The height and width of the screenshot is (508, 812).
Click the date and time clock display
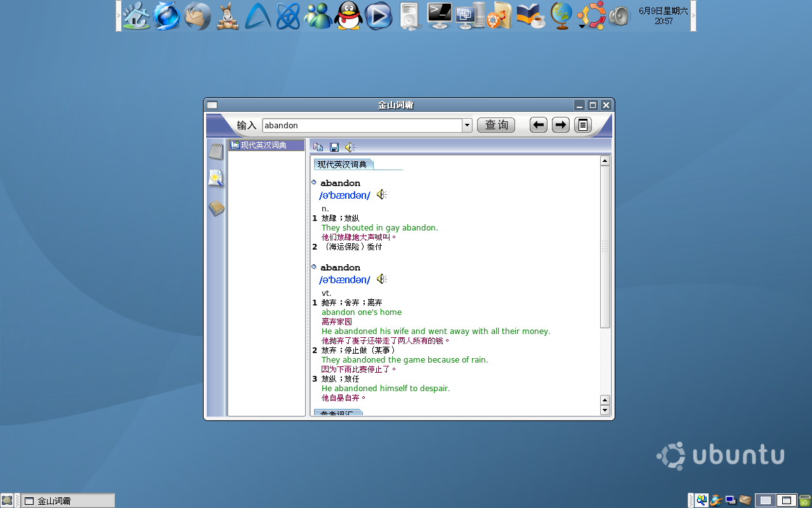coord(664,16)
